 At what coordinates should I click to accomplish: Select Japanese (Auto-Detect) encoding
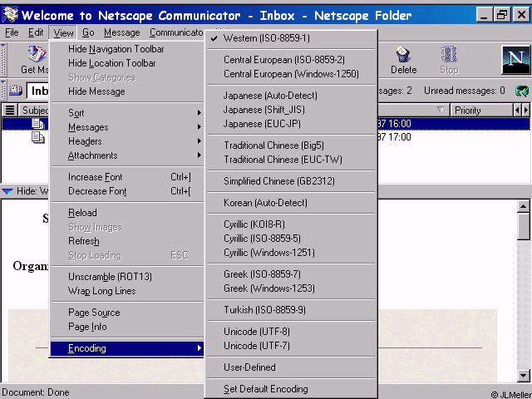point(292,96)
